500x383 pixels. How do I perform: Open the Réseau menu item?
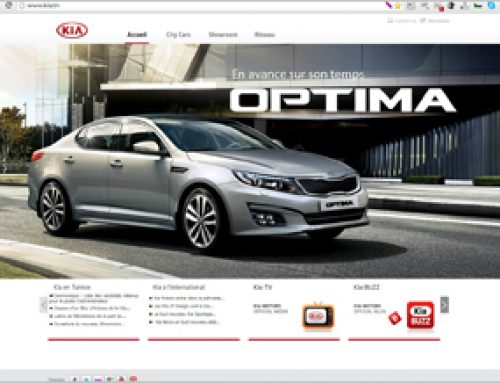pos(265,35)
